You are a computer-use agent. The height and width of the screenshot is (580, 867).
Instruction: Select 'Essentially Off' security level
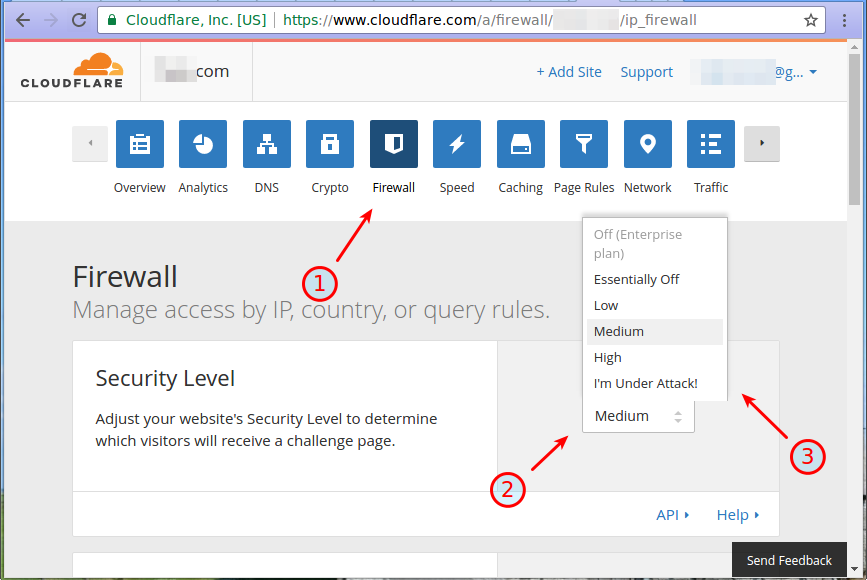(655, 279)
